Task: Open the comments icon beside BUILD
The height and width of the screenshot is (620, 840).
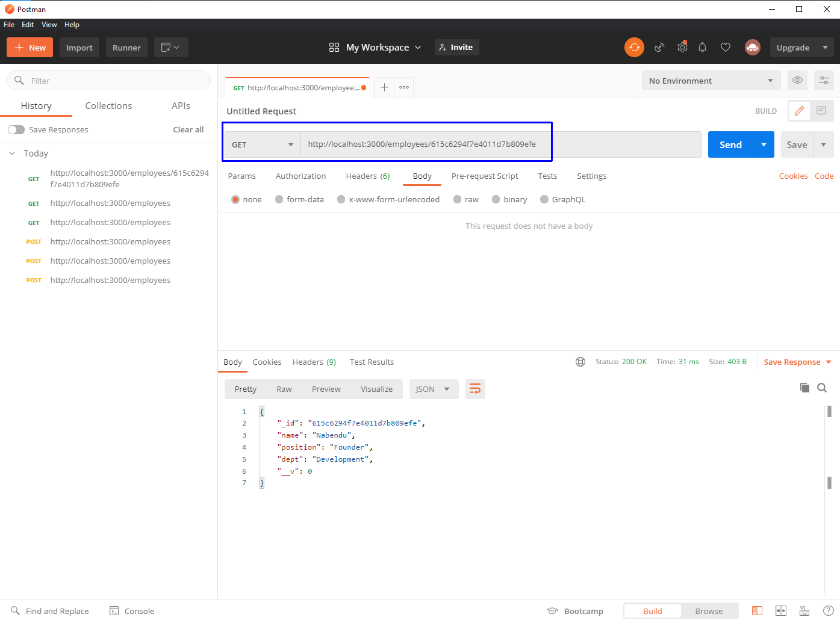Action: coord(821,111)
